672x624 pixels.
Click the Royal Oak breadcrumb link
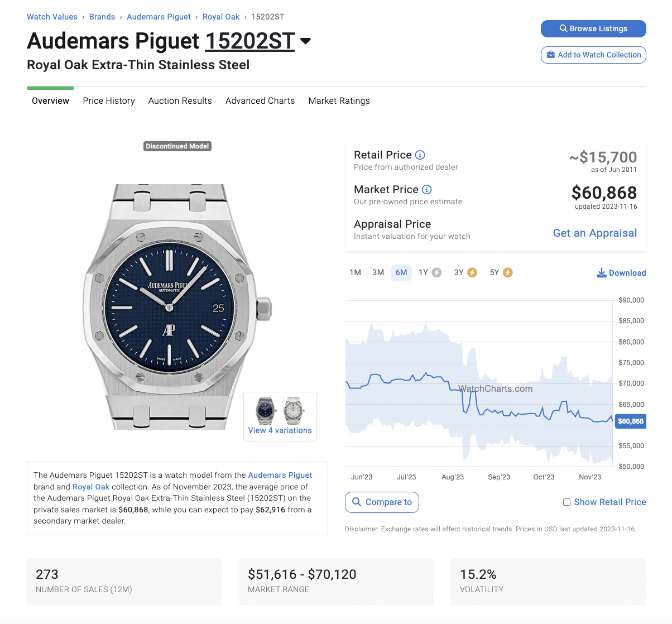[x=221, y=17]
